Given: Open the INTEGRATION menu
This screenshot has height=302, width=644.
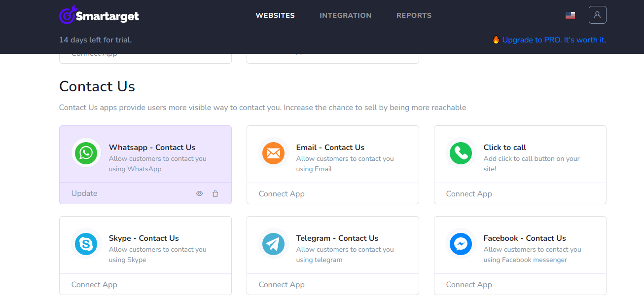Looking at the screenshot, I should [345, 15].
